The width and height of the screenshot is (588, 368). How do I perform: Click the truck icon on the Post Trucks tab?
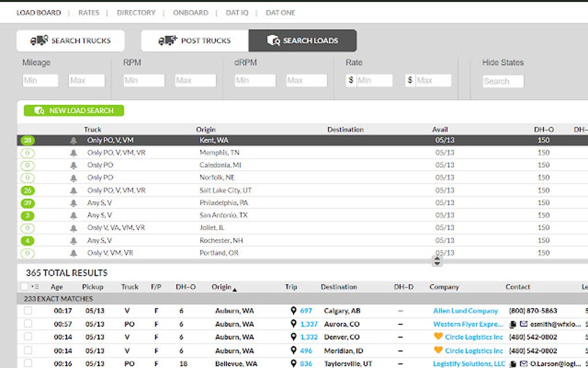[x=167, y=40]
